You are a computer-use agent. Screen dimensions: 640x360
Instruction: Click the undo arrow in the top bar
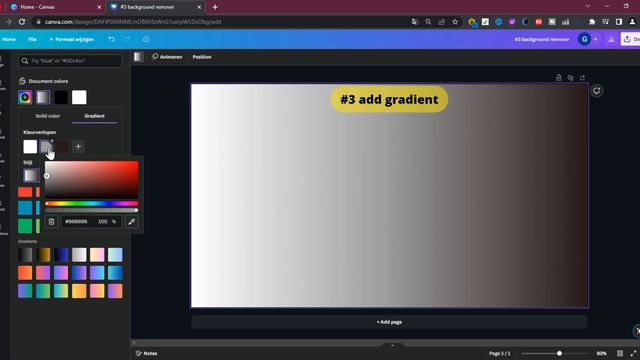point(111,39)
